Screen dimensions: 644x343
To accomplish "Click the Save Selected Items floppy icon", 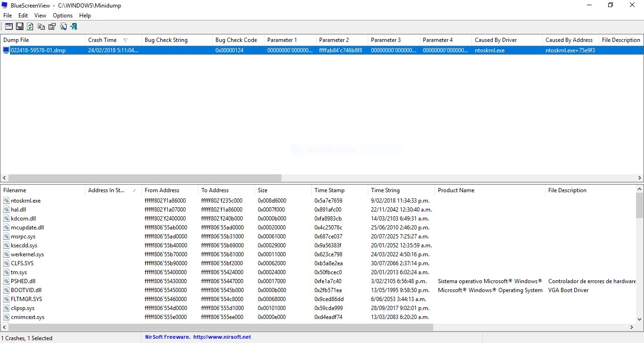I will pyautogui.click(x=20, y=26).
